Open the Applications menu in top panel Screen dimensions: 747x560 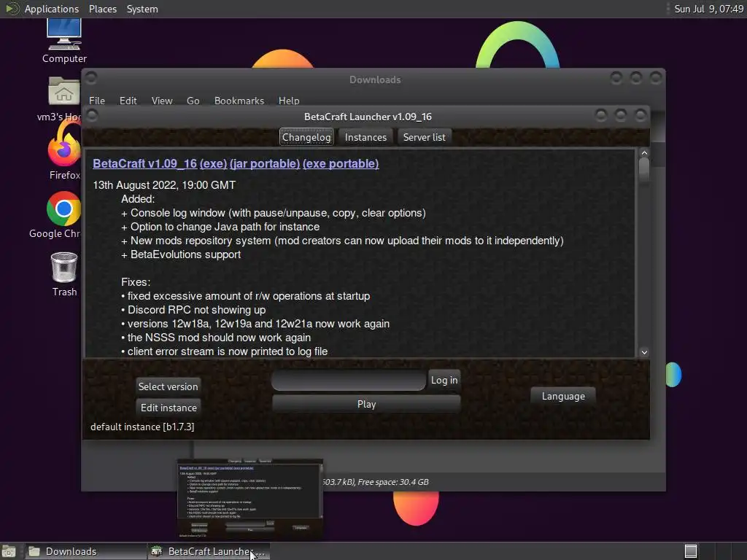pyautogui.click(x=52, y=9)
